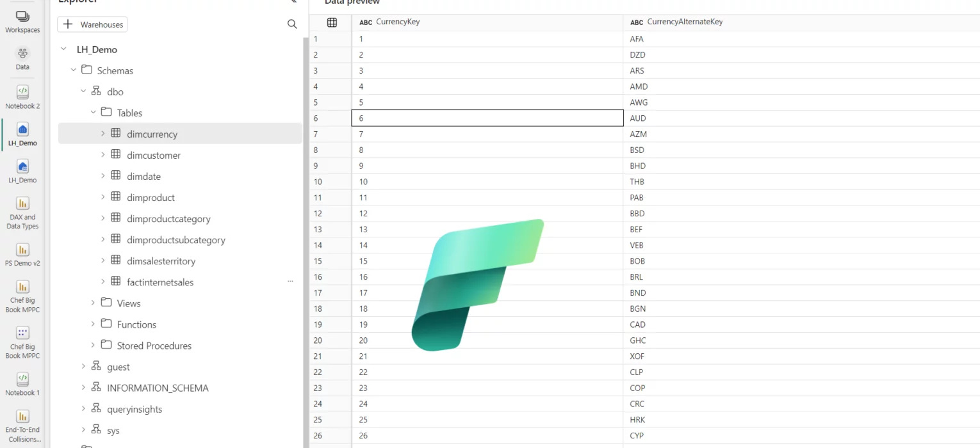Image resolution: width=980 pixels, height=448 pixels.
Task: Sort by CurrencyKey column header
Action: pyautogui.click(x=487, y=22)
